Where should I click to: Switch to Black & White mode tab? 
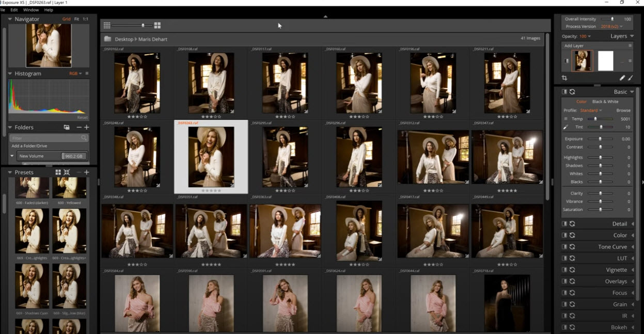pos(605,102)
